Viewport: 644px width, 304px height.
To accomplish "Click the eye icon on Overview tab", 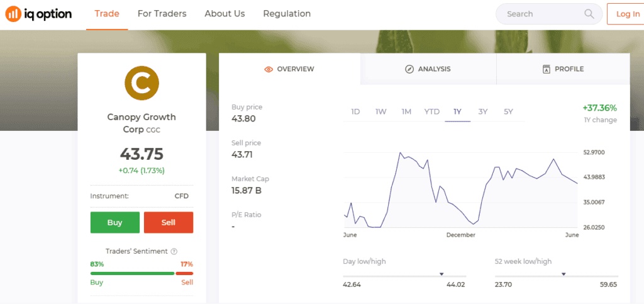I will click(269, 69).
